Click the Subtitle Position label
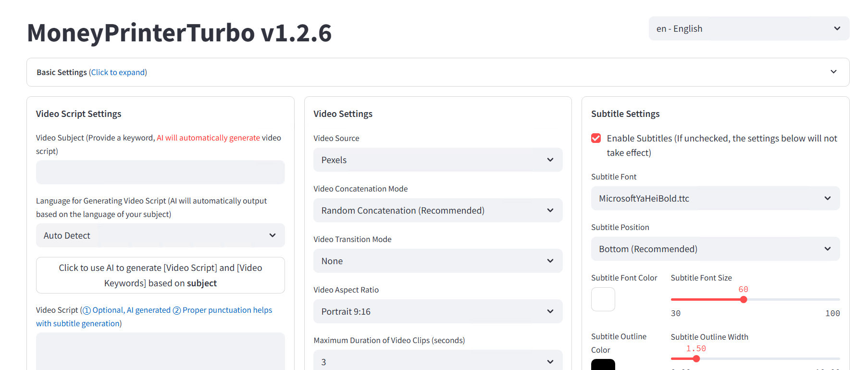Screen dimensions: 868x370 (620, 227)
